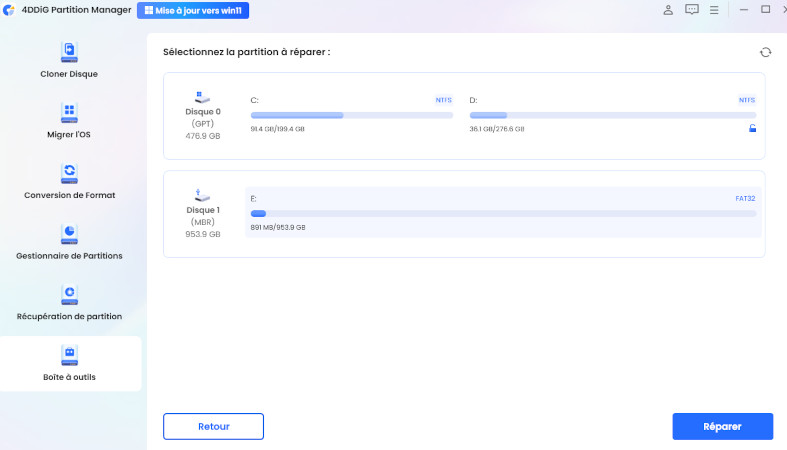Open the user account icon
The image size is (787, 450).
pos(668,10)
